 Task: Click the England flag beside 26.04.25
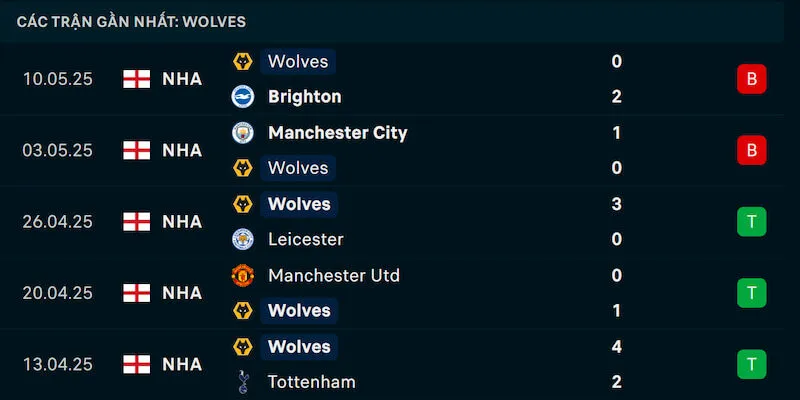[137, 222]
